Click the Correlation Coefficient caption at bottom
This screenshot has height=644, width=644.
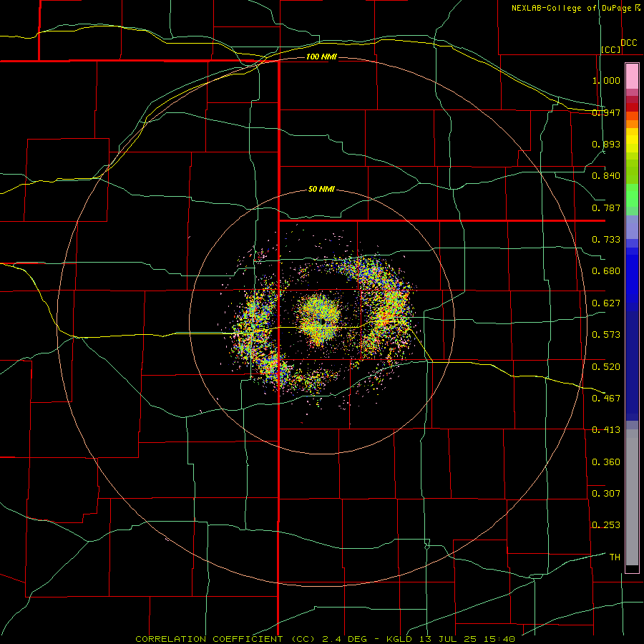pyautogui.click(x=325, y=639)
